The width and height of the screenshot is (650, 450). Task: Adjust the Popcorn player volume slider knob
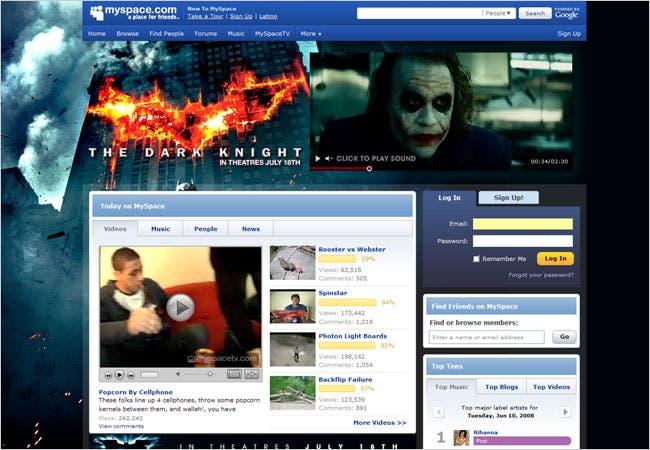(x=210, y=374)
